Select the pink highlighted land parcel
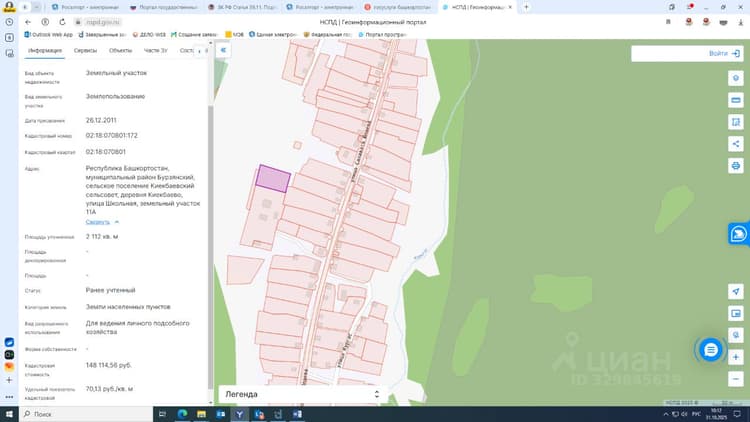750x422 pixels. (273, 178)
